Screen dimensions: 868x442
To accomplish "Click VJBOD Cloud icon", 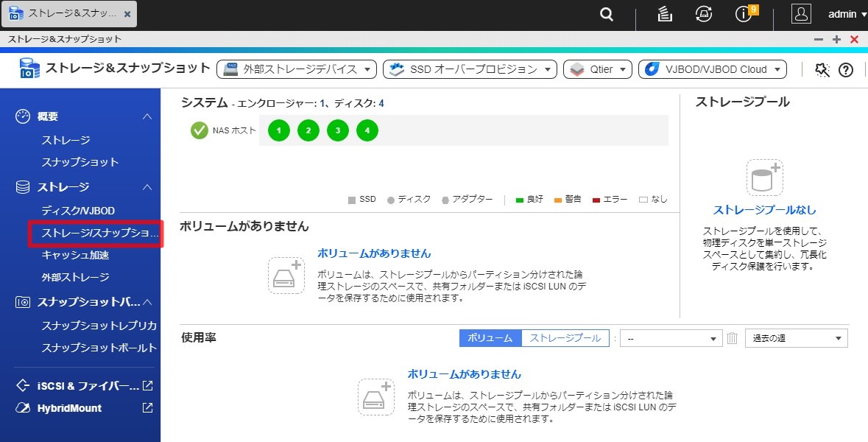I will pyautogui.click(x=652, y=69).
